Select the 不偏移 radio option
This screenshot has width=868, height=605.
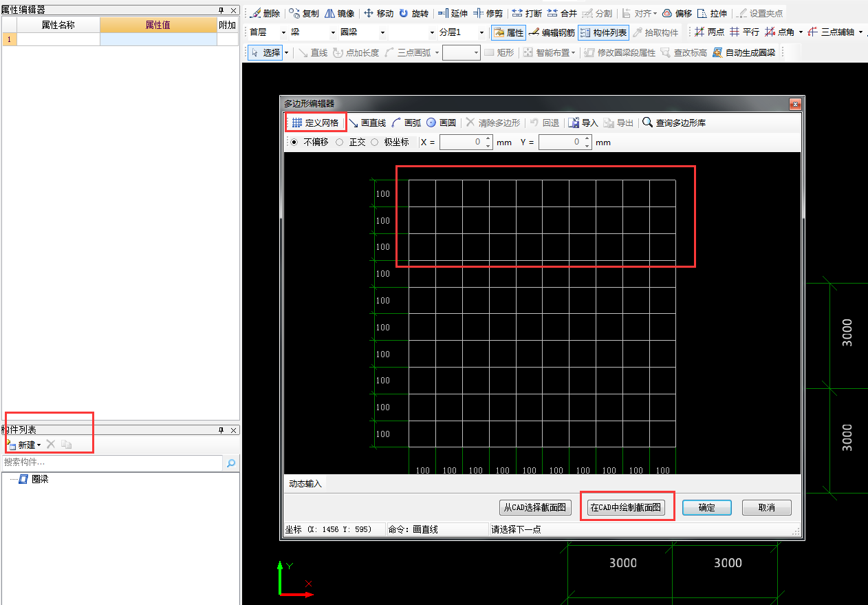click(294, 142)
